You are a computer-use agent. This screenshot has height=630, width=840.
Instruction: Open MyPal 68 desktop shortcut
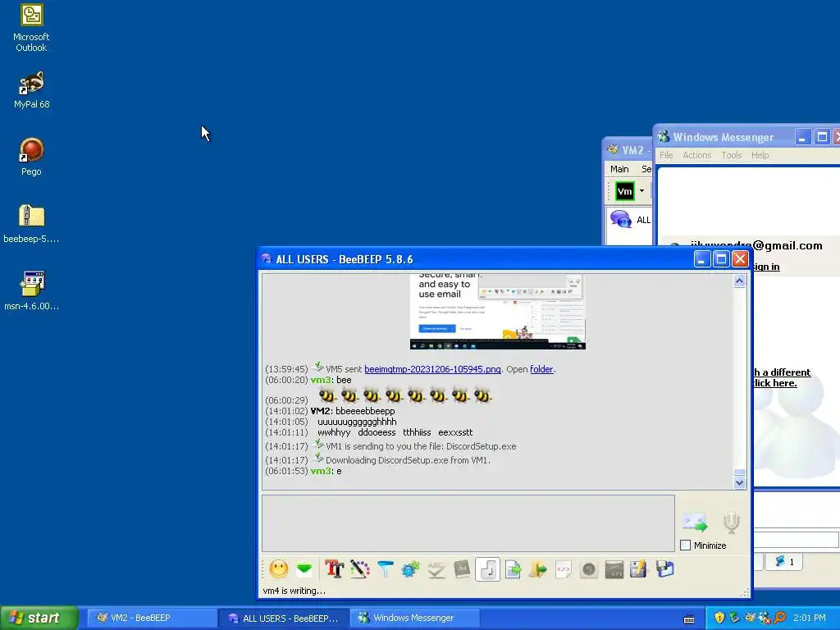[31, 90]
